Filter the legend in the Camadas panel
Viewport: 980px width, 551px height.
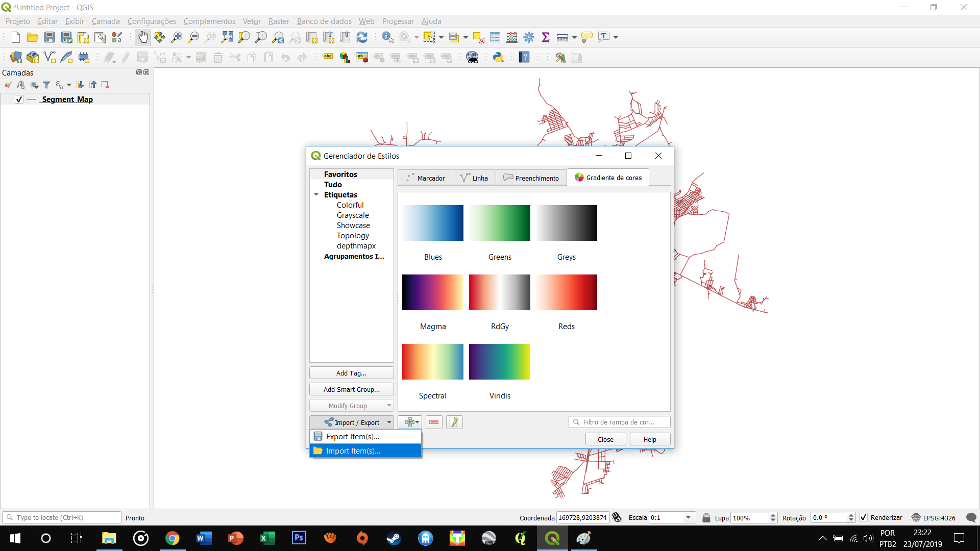(47, 85)
